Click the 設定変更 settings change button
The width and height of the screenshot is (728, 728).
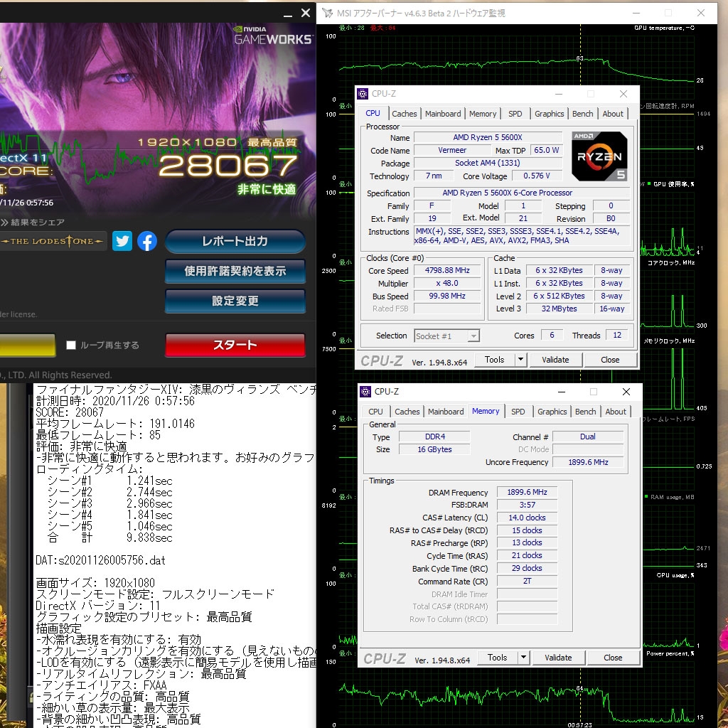[x=235, y=301]
